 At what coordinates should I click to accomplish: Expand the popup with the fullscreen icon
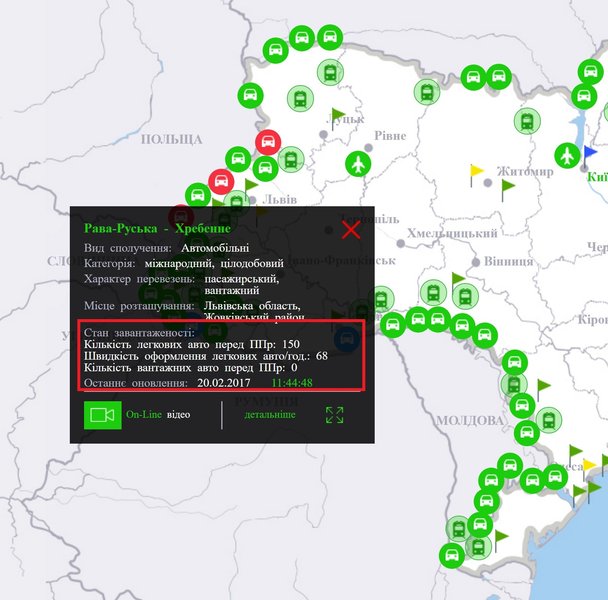pos(335,415)
